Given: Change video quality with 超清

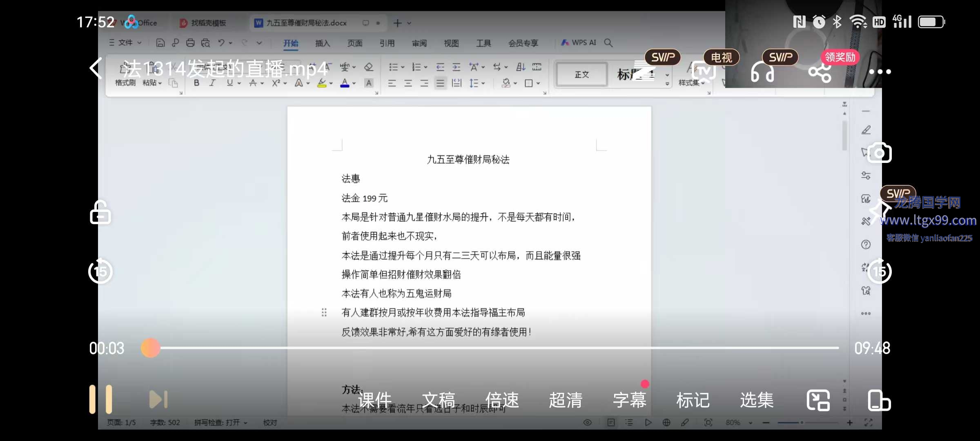Looking at the screenshot, I should coord(566,400).
